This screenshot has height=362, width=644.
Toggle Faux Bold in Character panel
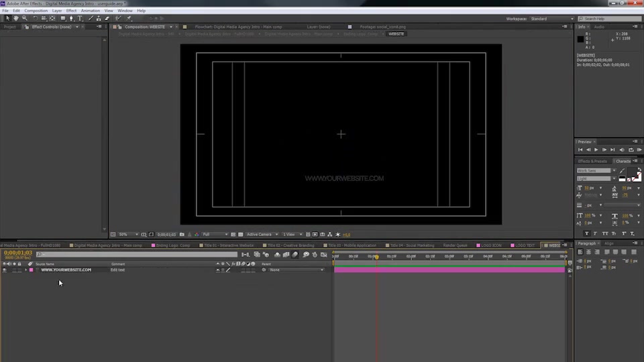(x=586, y=233)
